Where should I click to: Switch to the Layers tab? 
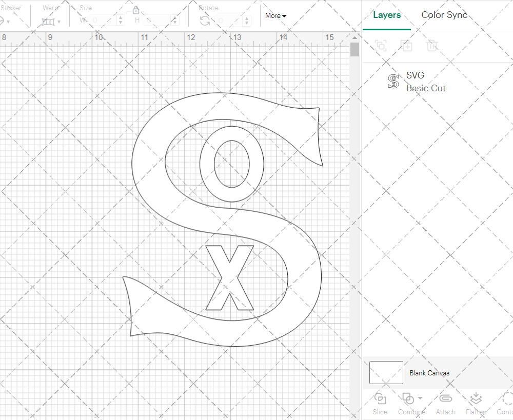pos(387,15)
